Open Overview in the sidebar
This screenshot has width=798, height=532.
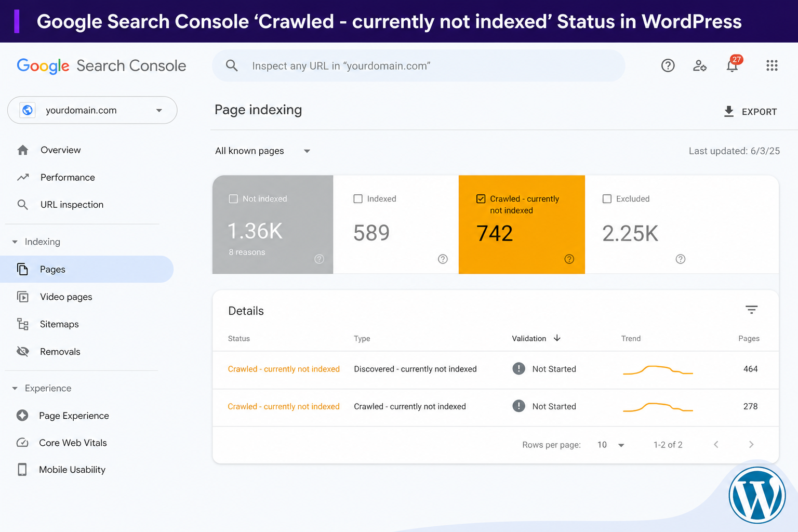pos(61,150)
